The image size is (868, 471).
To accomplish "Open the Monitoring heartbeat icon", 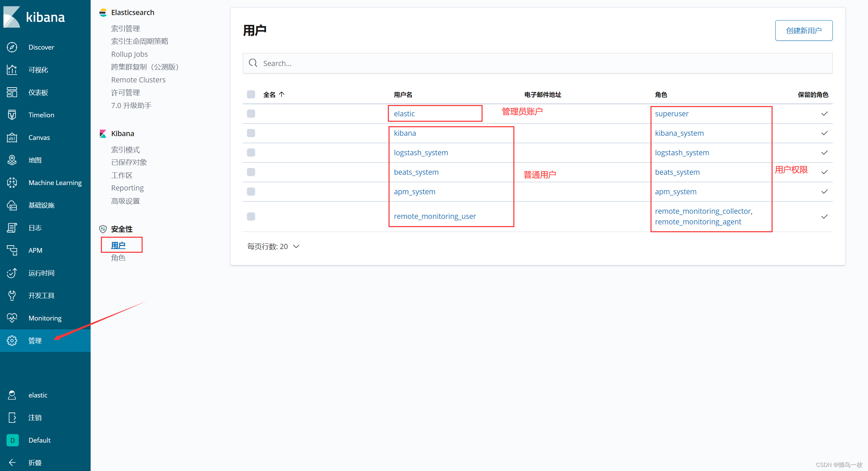I will point(12,318).
